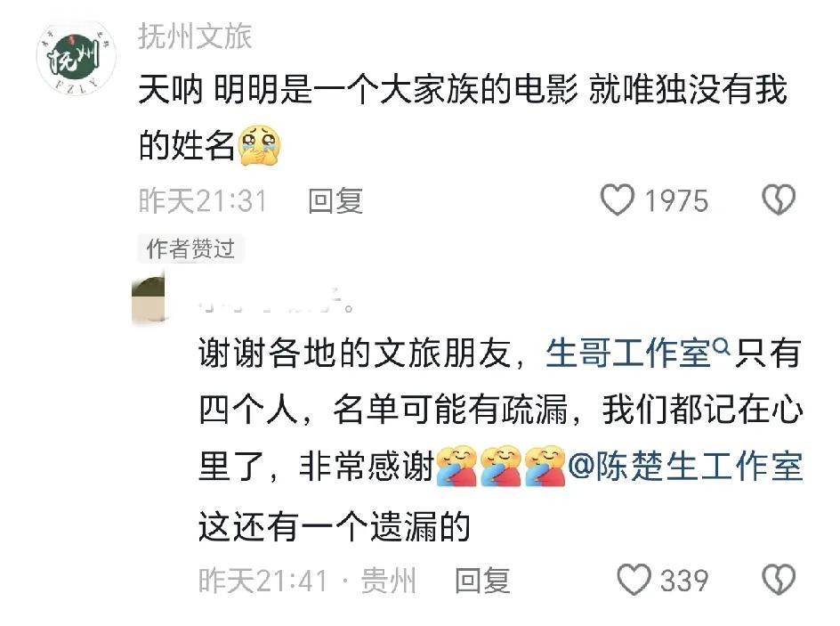840x626 pixels.
Task: Open the blurred username of the replier
Action: pyautogui.click(x=276, y=303)
